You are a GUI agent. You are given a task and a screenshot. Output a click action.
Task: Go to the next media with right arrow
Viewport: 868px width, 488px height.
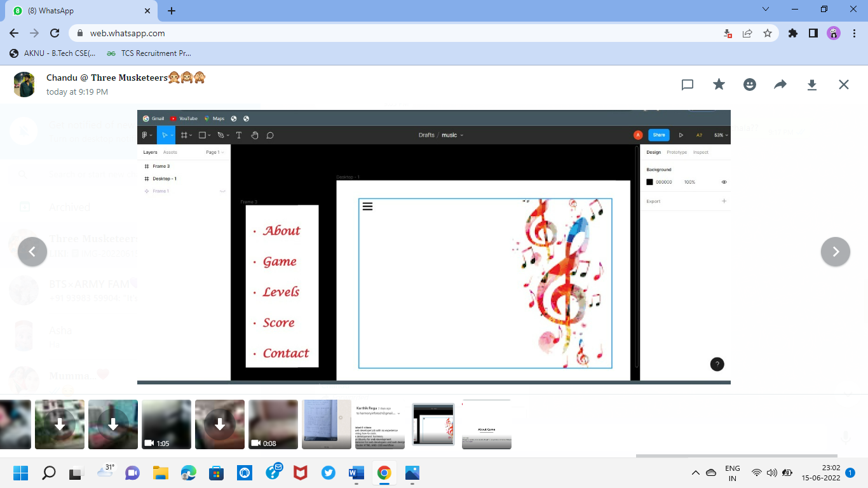pos(836,252)
